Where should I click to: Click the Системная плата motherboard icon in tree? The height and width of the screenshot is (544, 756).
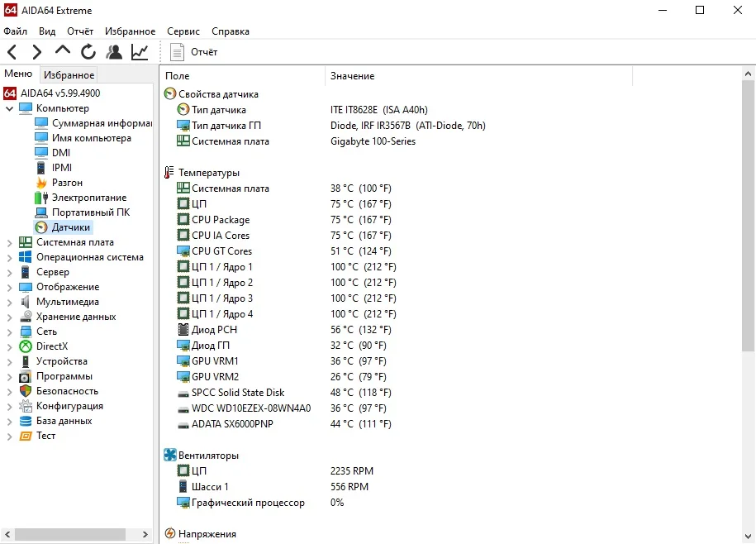click(x=26, y=242)
